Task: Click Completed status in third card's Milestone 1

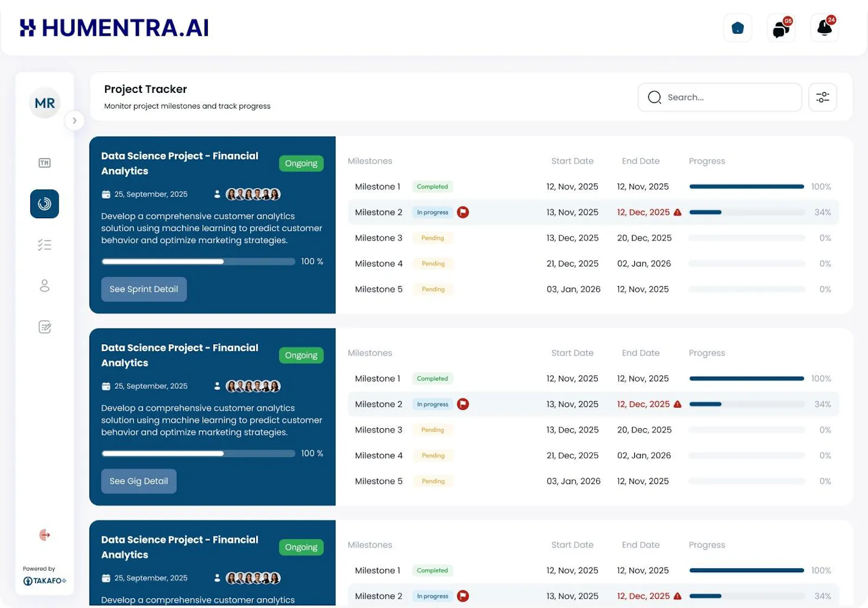Action: click(x=432, y=571)
